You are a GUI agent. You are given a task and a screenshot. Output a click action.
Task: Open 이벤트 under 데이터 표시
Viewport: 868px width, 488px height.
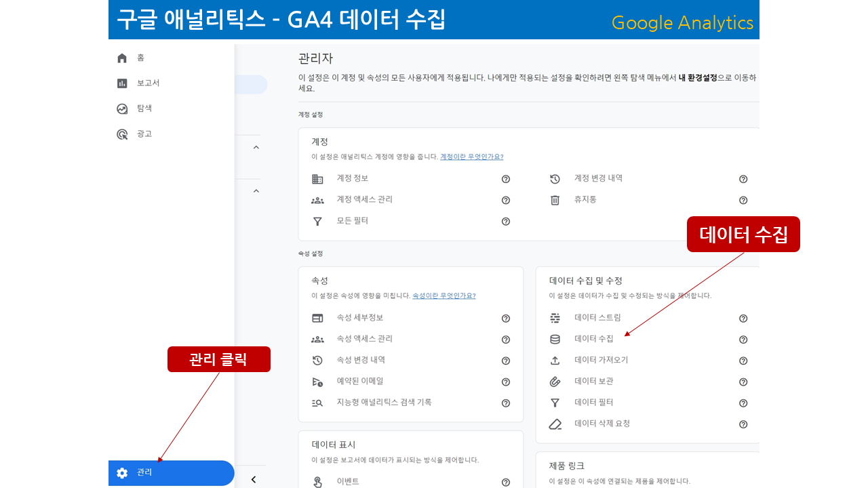point(348,481)
